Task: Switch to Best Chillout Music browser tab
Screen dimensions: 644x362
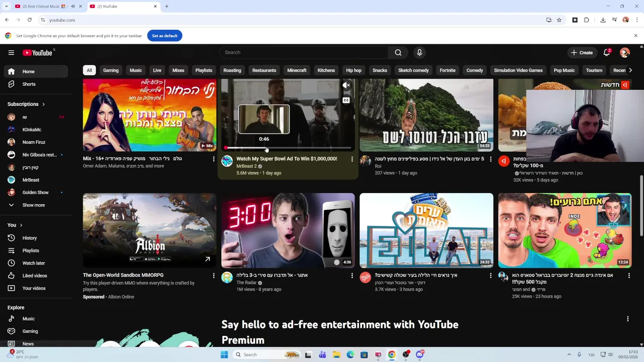Action: tap(43, 7)
